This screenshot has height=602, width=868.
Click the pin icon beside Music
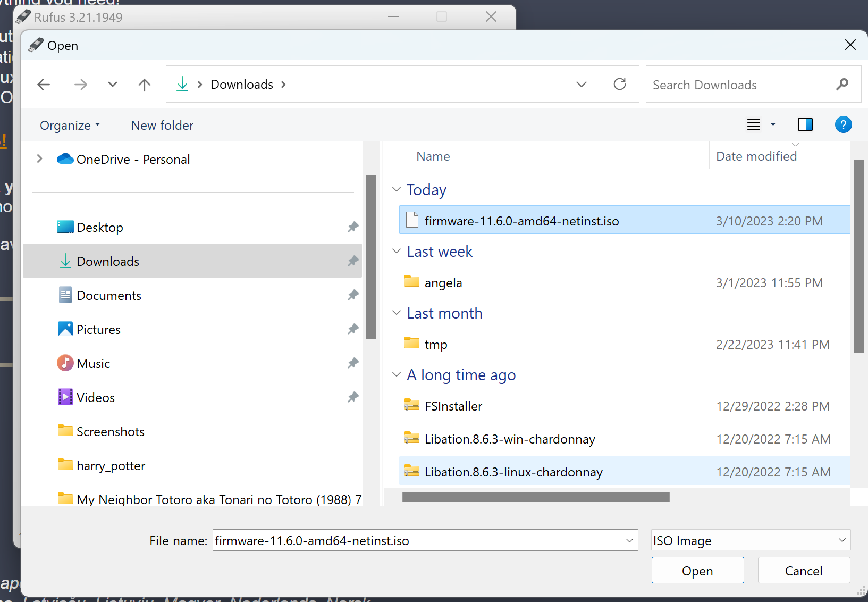353,364
